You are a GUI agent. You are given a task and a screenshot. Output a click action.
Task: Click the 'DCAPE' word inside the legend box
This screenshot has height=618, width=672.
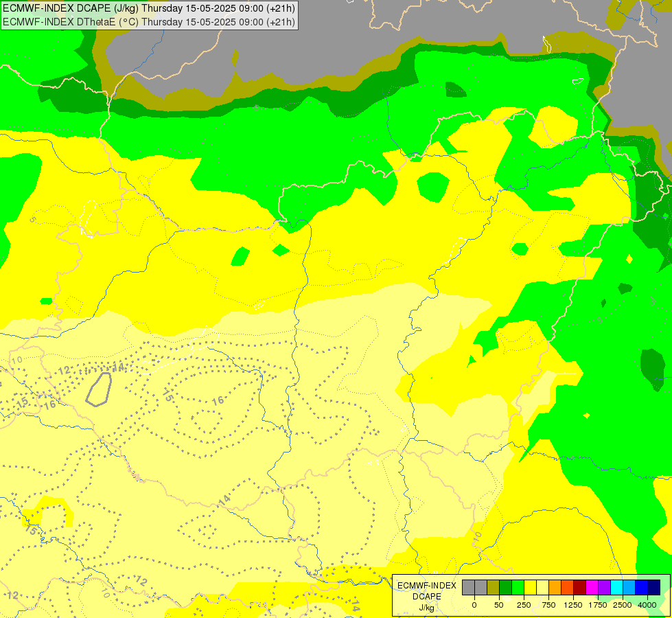[427, 597]
